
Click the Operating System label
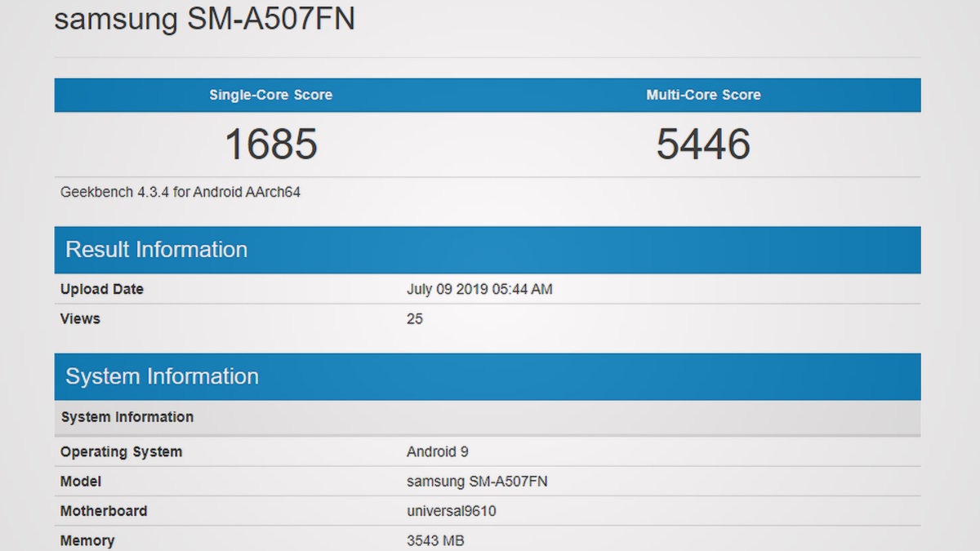click(121, 451)
